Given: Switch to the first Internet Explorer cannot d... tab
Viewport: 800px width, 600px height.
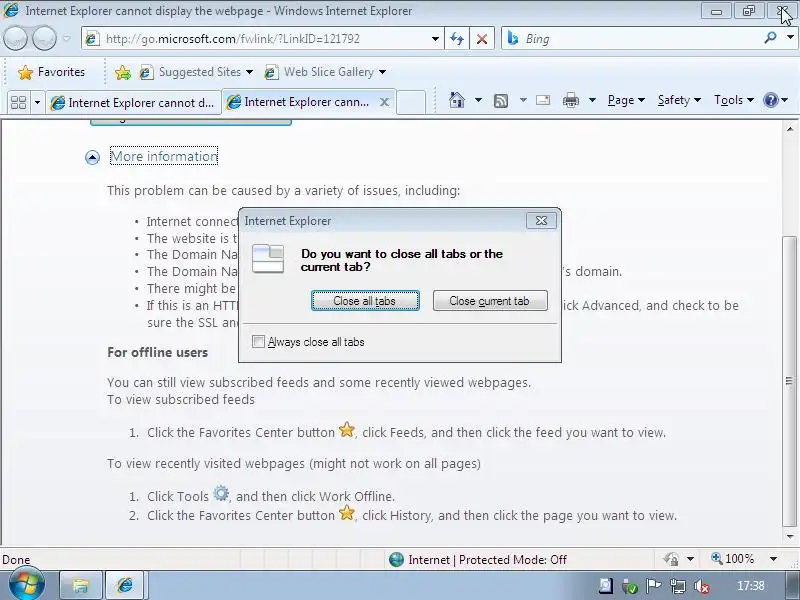Looking at the screenshot, I should coord(133,103).
